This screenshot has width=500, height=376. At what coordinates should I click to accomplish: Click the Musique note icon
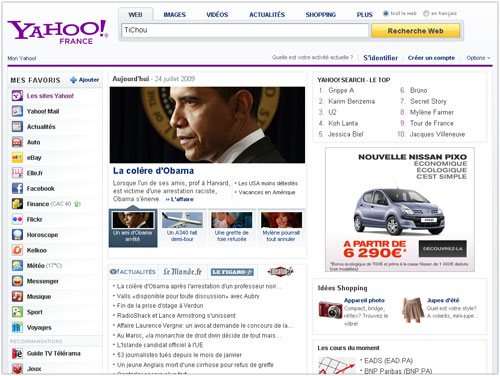[x=17, y=296]
